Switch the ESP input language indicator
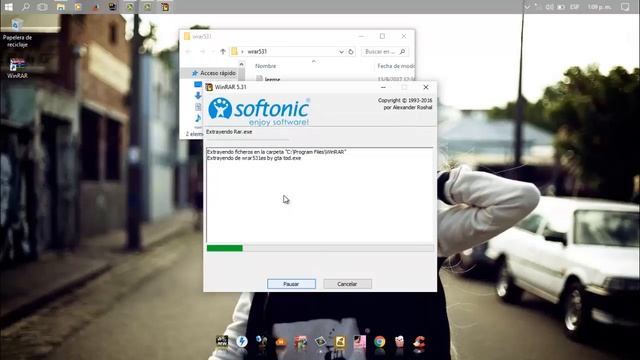The image size is (640, 360). (x=575, y=7)
